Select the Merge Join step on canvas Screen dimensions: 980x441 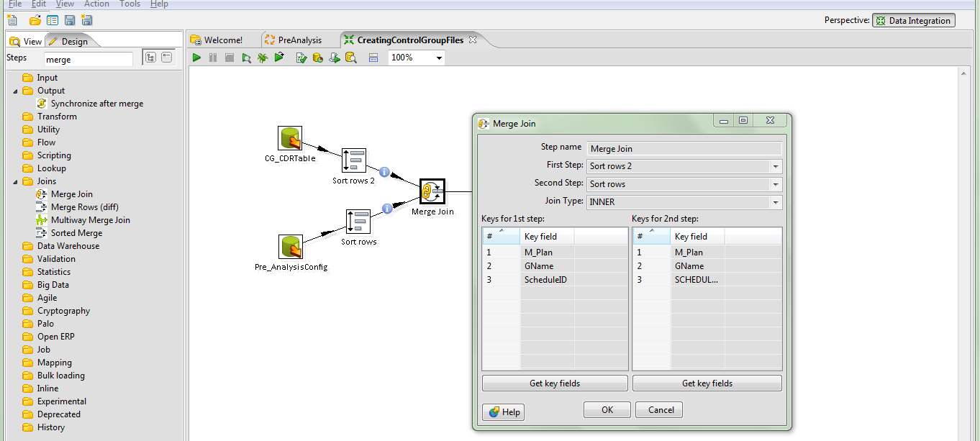pyautogui.click(x=432, y=191)
